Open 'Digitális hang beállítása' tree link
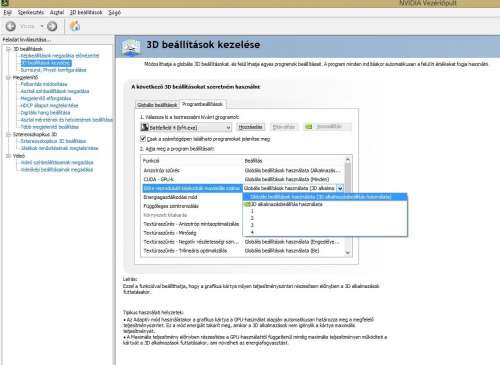The width and height of the screenshot is (500, 365). (45, 113)
